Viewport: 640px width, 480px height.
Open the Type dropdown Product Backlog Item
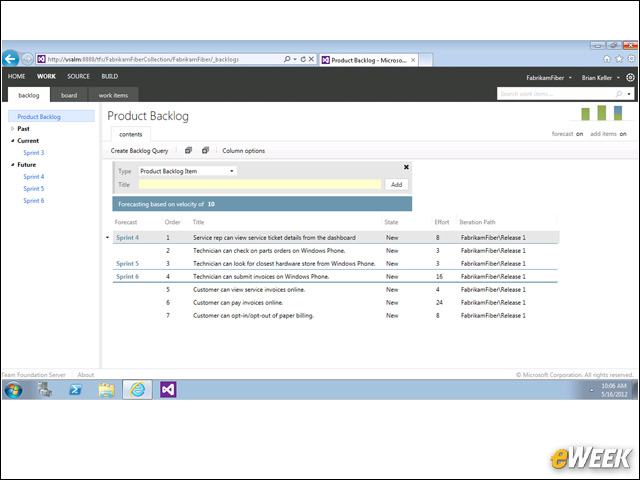tap(187, 171)
